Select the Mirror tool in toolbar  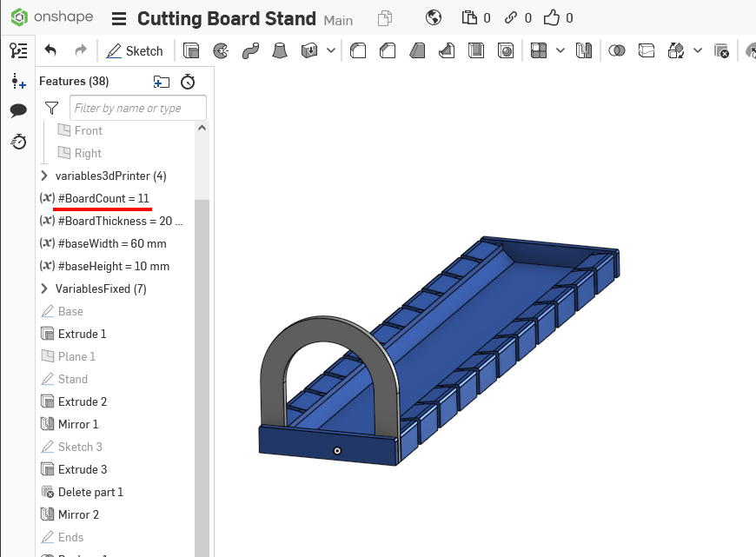583,50
